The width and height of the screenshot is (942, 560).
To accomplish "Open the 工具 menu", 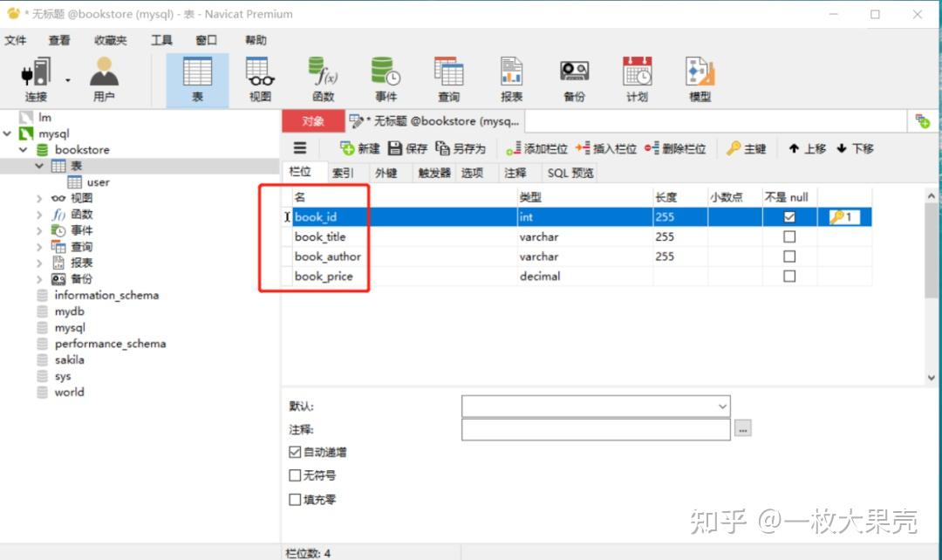I will pyautogui.click(x=160, y=39).
